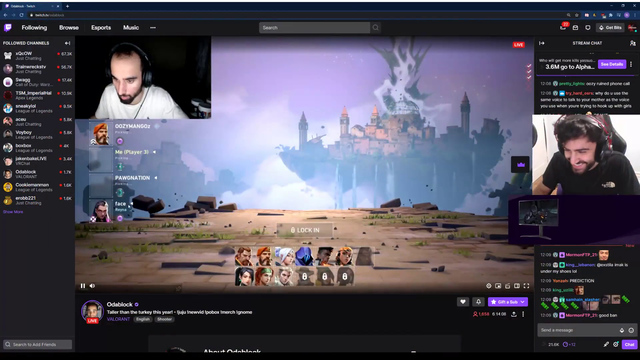Click See Details on the prediction
The height and width of the screenshot is (360, 640).
(612, 64)
